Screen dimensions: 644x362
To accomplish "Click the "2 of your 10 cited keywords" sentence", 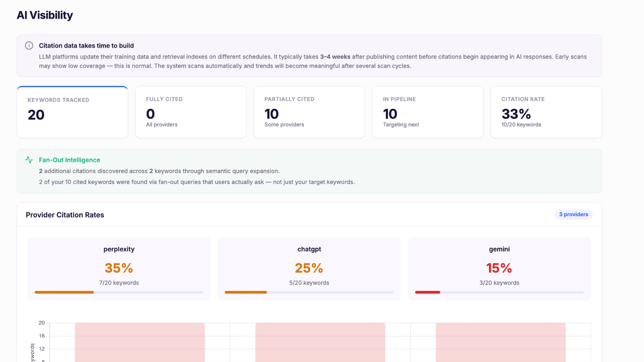I will 197,182.
